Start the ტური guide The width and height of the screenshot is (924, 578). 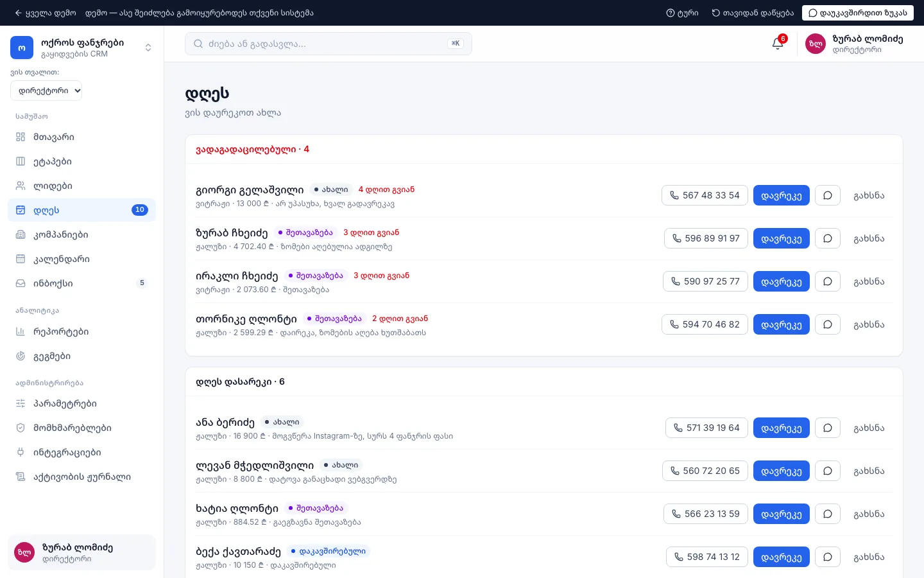point(682,13)
